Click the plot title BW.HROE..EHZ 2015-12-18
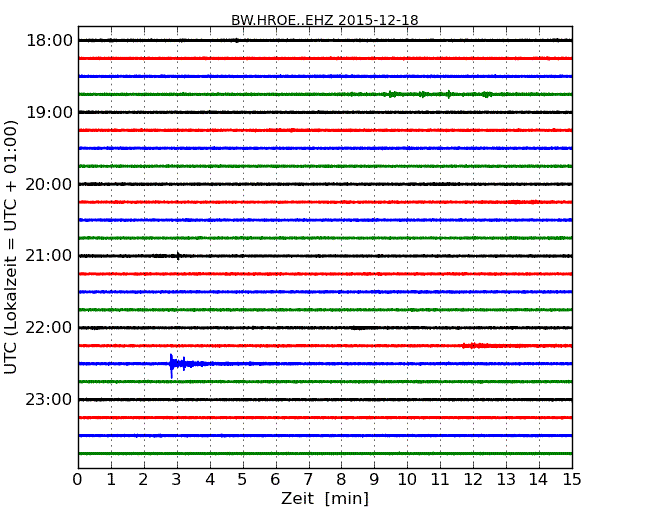Viewport: 650px width, 520px height. tap(325, 20)
